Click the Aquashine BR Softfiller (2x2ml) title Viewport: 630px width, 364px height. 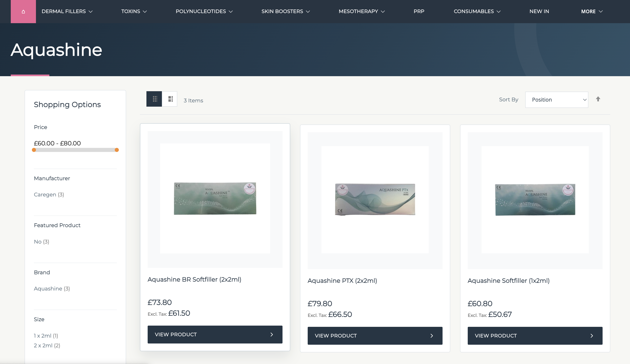pos(194,279)
